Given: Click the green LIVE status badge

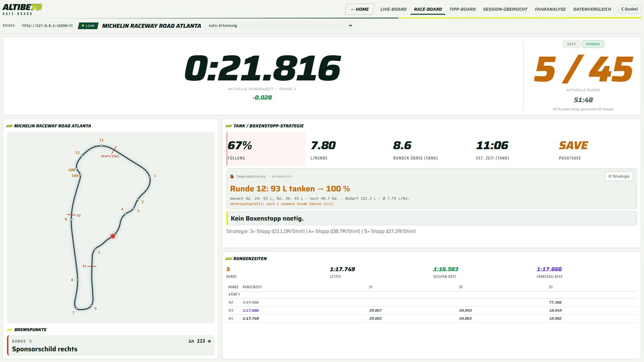Looking at the screenshot, I should point(88,26).
